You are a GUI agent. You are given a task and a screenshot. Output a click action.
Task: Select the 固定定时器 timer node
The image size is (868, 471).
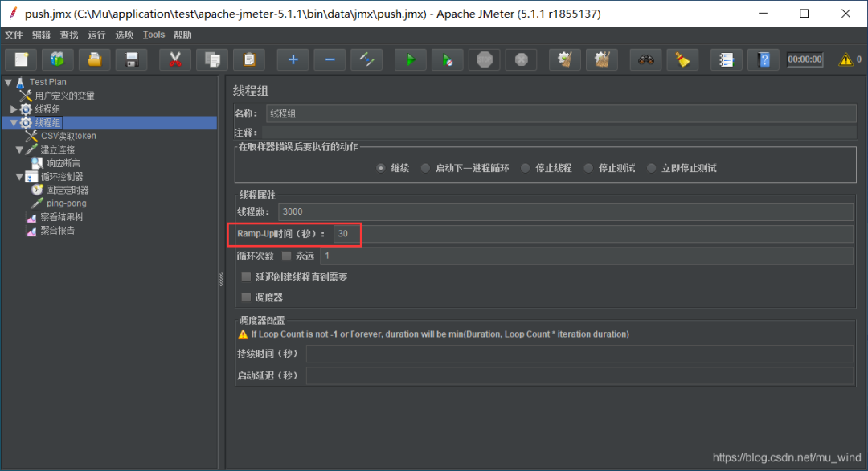click(x=67, y=190)
